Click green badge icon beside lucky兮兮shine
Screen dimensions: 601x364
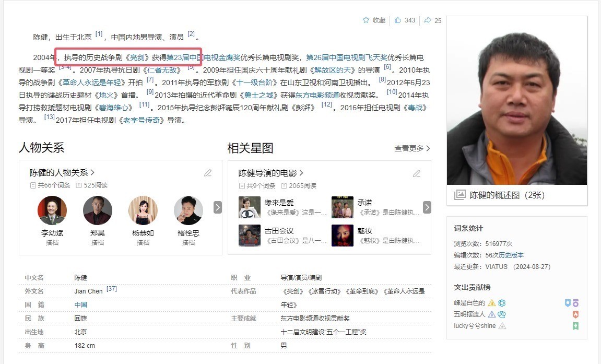575,326
